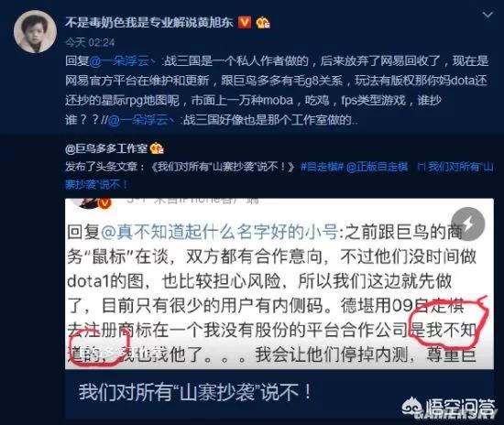Click the gold crown member badge beside username
The image size is (504, 425).
point(263,23)
